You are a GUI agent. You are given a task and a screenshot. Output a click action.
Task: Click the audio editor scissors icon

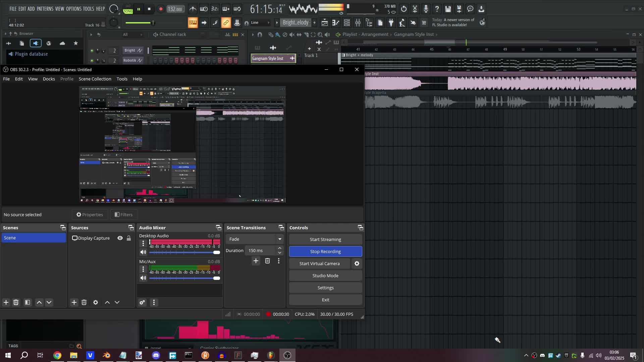click(415, 9)
